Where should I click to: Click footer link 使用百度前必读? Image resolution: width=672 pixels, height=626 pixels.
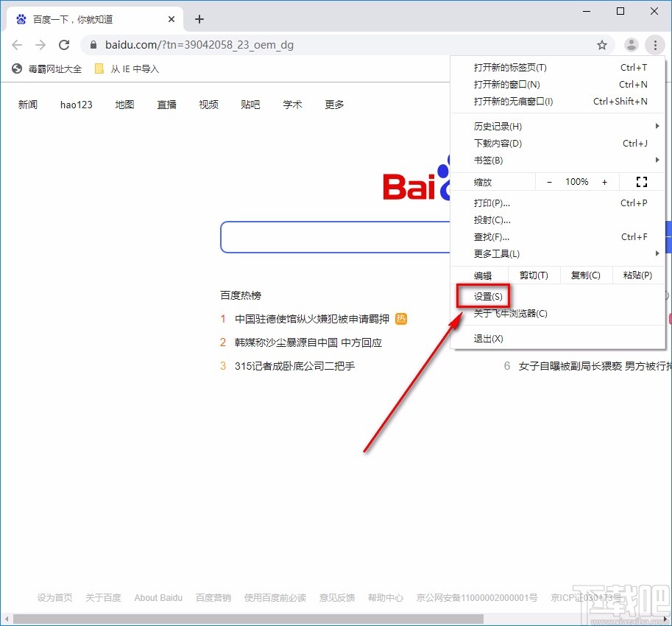(x=275, y=598)
